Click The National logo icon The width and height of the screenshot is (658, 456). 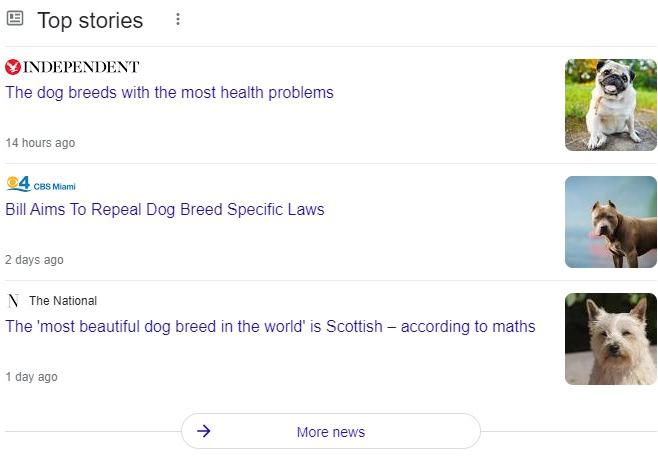13,301
